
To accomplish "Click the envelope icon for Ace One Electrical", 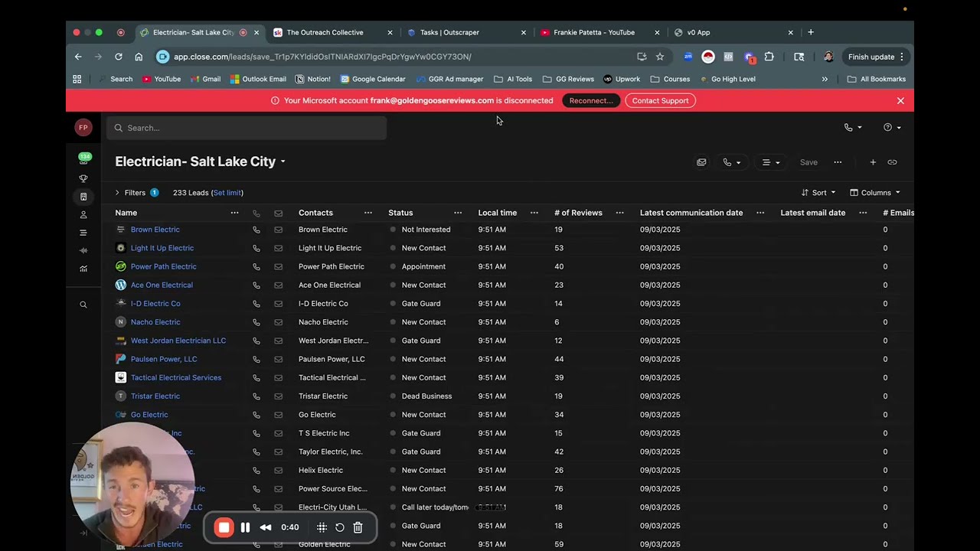I will pos(278,285).
